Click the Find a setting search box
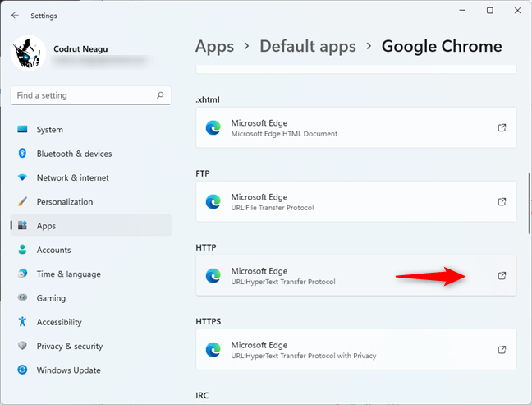532x405 pixels. pos(90,95)
